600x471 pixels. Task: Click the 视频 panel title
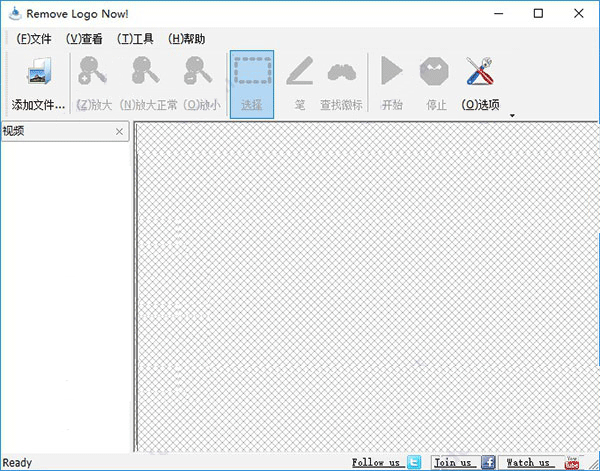(x=13, y=131)
